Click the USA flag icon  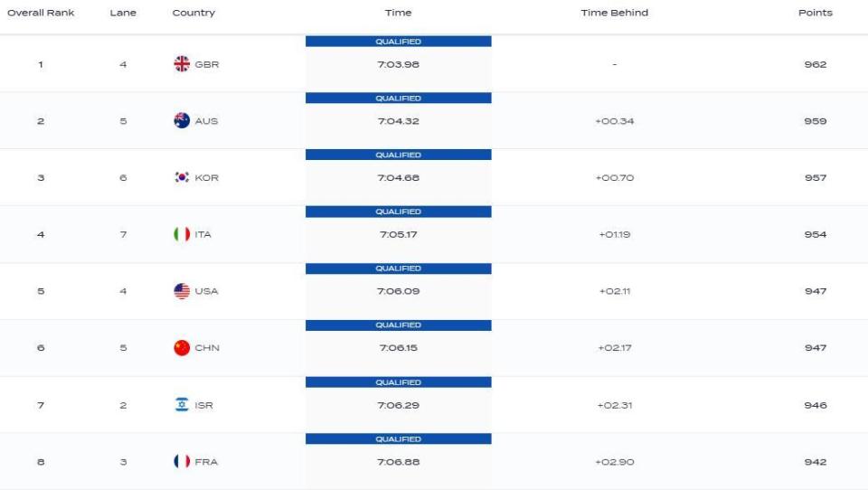[182, 291]
